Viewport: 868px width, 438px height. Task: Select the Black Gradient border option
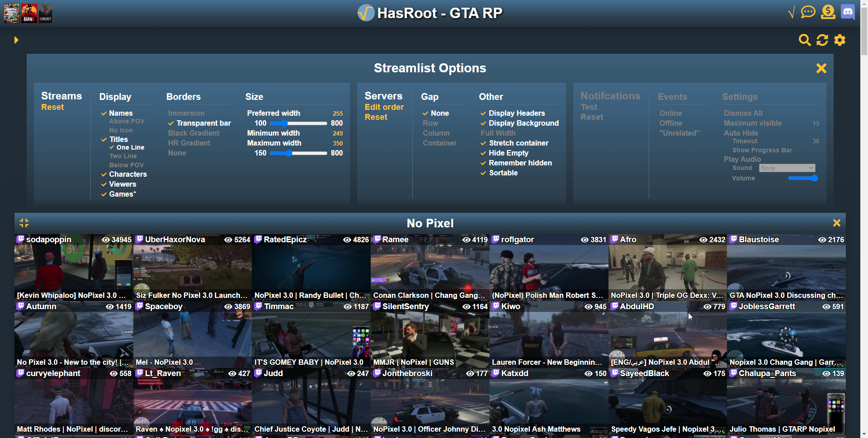coord(193,133)
